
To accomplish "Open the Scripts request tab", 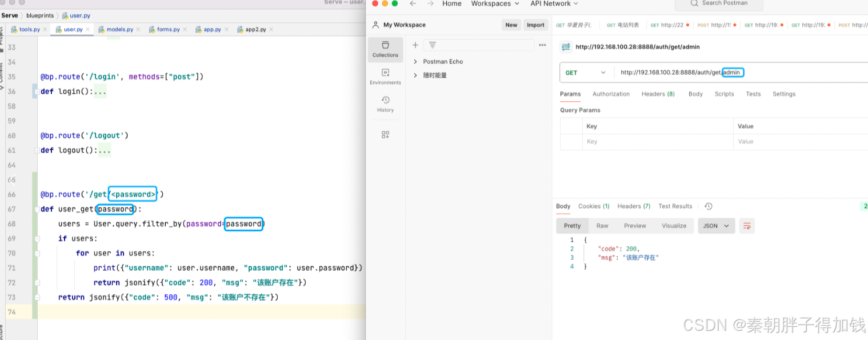I will point(724,94).
